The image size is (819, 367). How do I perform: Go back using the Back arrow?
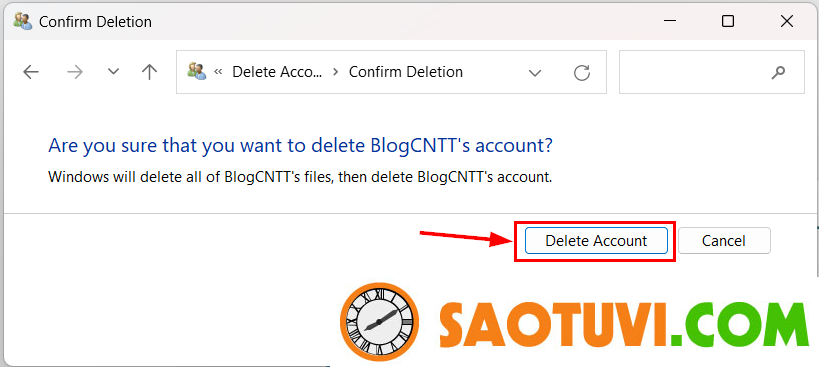pyautogui.click(x=31, y=72)
